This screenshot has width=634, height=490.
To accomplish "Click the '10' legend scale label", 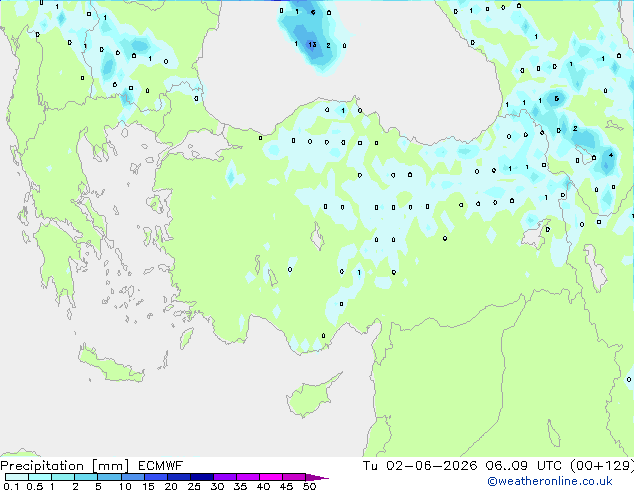I will [x=125, y=486].
